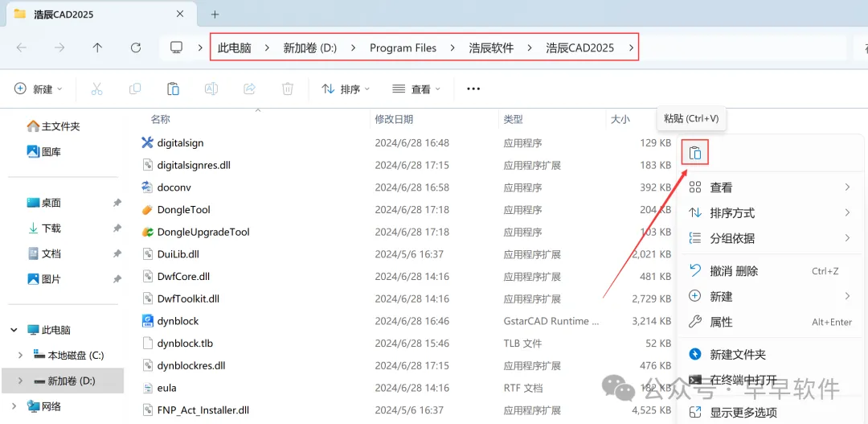Open the three-dot more options menu
Image resolution: width=868 pixels, height=424 pixels.
tap(473, 89)
